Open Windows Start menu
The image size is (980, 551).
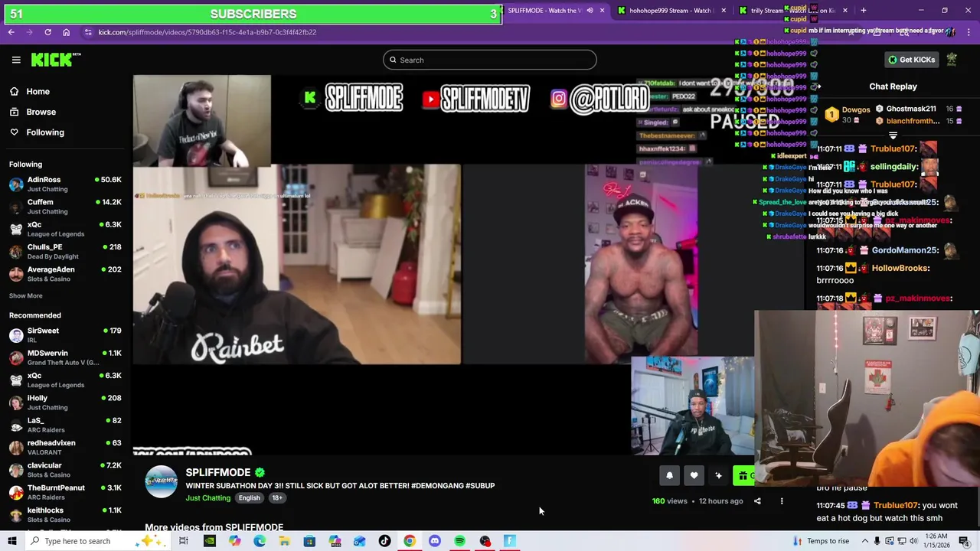(x=12, y=541)
